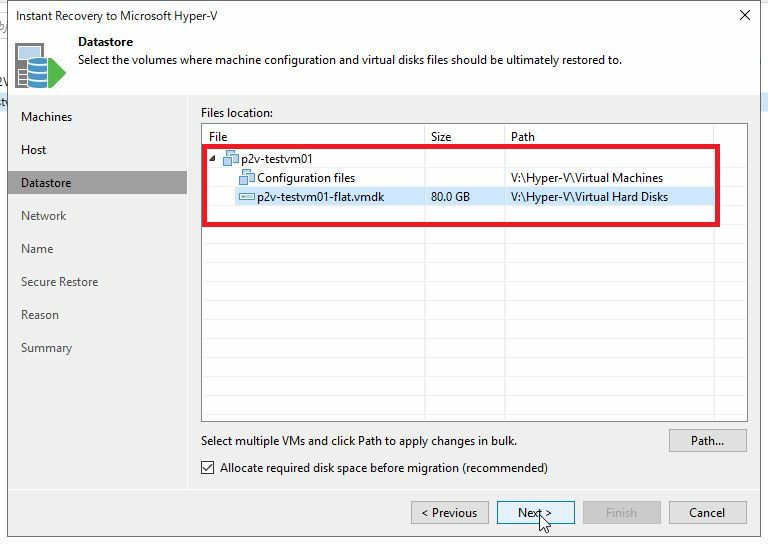Close the Instant Recovery dialog window
The image size is (768, 544).
pyautogui.click(x=744, y=16)
